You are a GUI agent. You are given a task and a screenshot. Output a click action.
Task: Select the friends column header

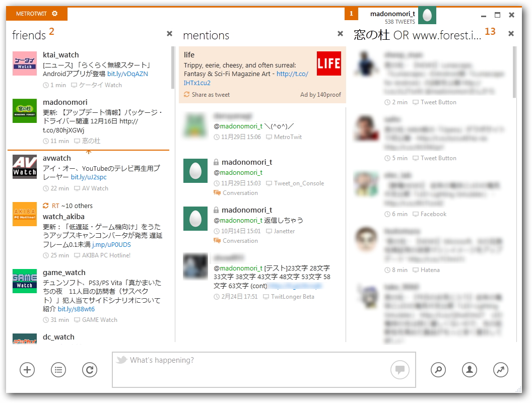[24, 35]
